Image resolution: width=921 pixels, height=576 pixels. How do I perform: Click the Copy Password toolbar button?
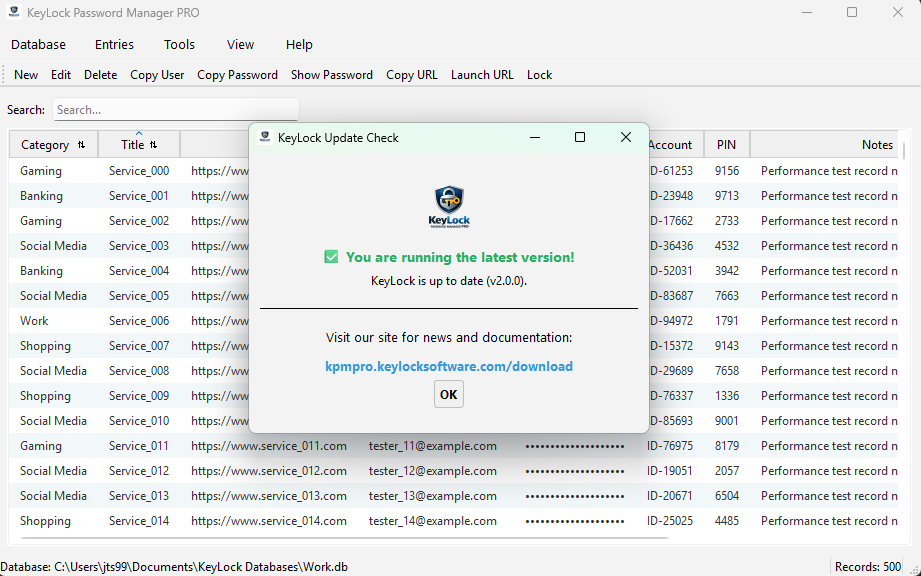[x=237, y=75]
